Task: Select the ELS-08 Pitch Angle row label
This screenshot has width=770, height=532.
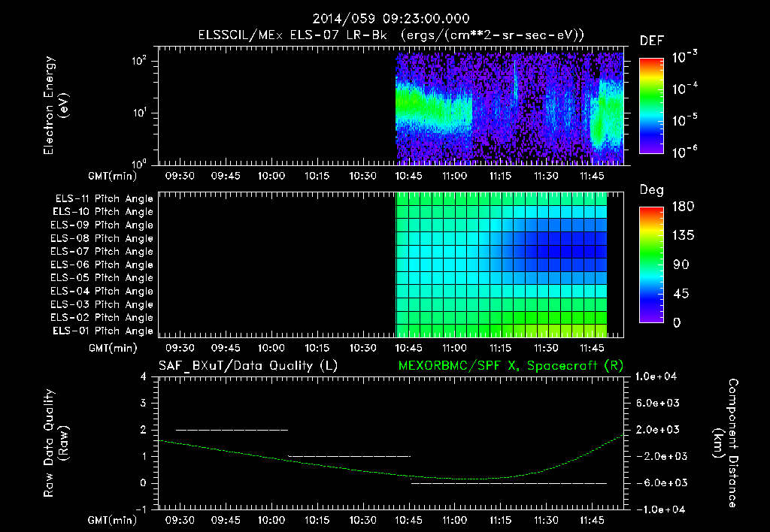Action: coord(102,238)
